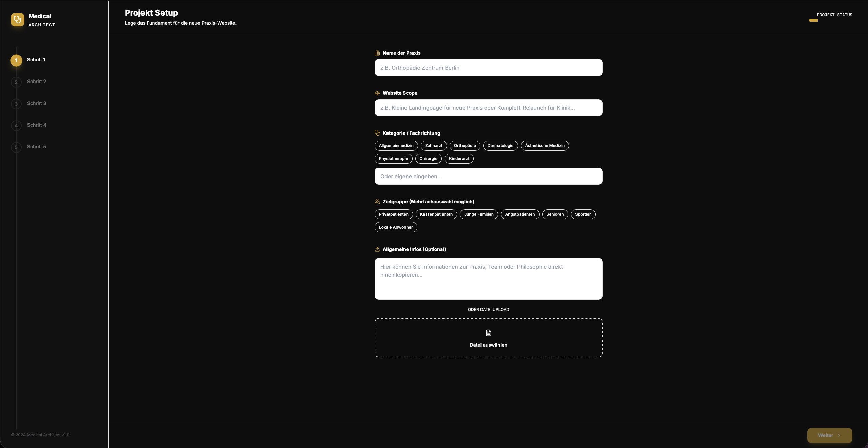Image resolution: width=868 pixels, height=448 pixels.
Task: Click the scale icon beside Website Scope
Action: coord(377,93)
